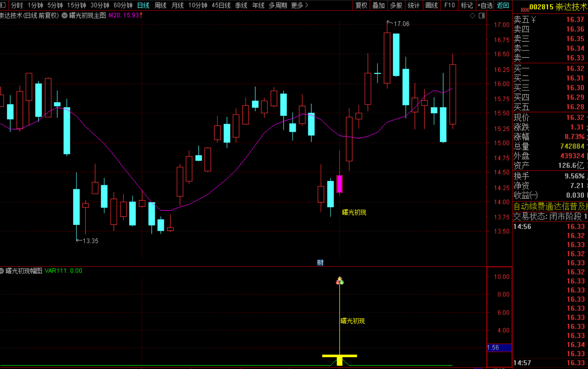The width and height of the screenshot is (588, 369).
Task: Switch to the 日线 daily chart
Action: click(x=143, y=5)
